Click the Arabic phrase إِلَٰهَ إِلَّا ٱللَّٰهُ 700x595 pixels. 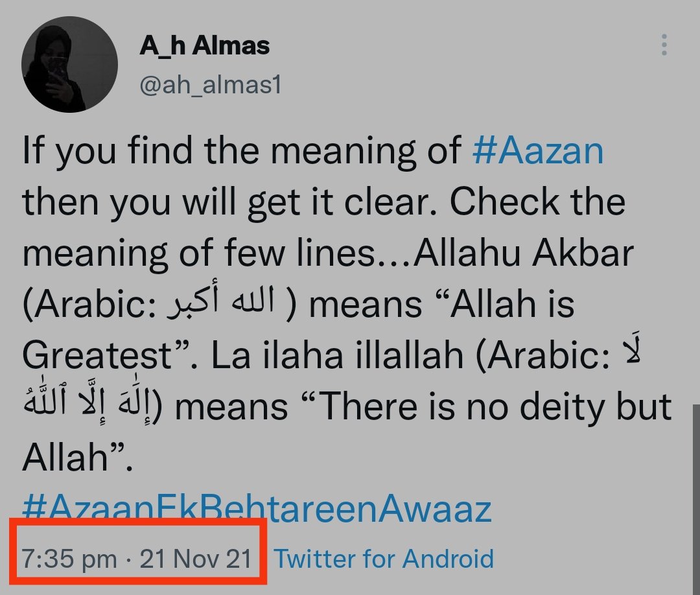92,407
